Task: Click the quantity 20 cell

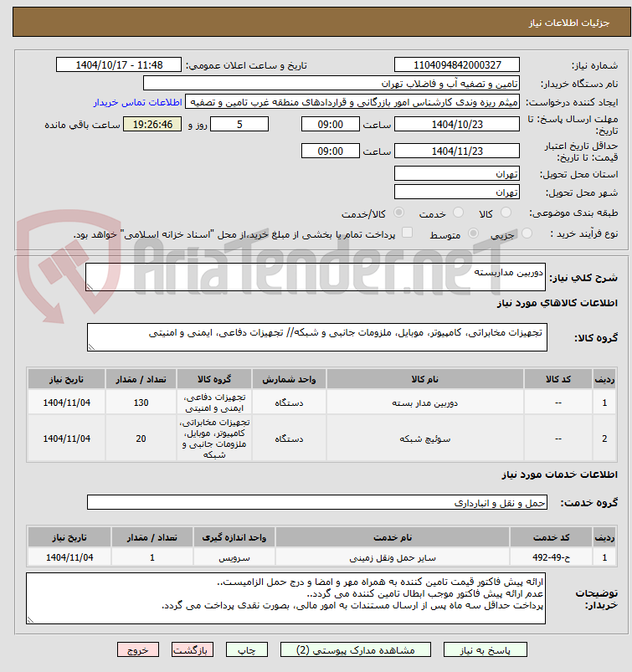Action: click(x=141, y=439)
